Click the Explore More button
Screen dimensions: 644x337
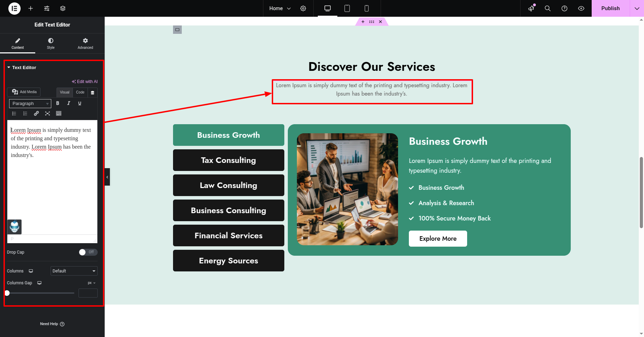[x=438, y=239]
